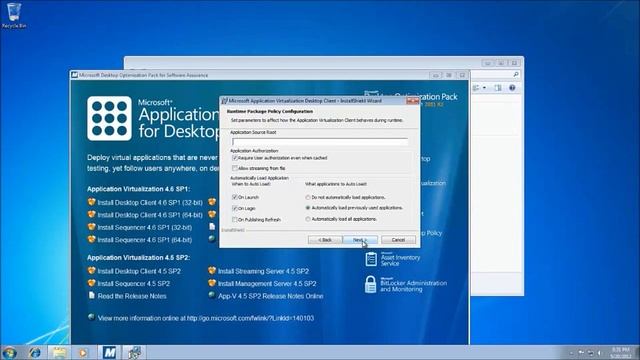Click the Application Source Root text field
640x360 pixels.
point(320,141)
